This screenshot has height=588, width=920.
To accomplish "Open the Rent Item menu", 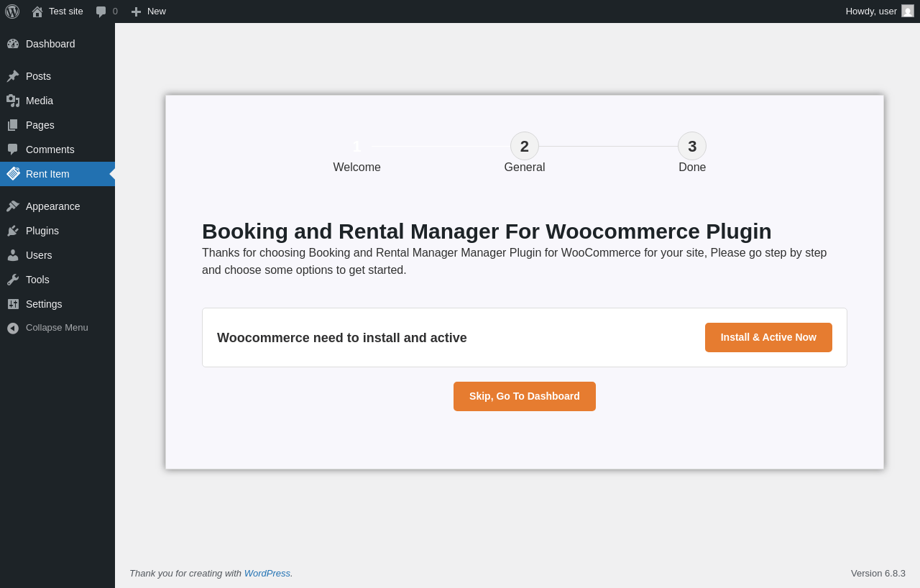I will coord(47,174).
